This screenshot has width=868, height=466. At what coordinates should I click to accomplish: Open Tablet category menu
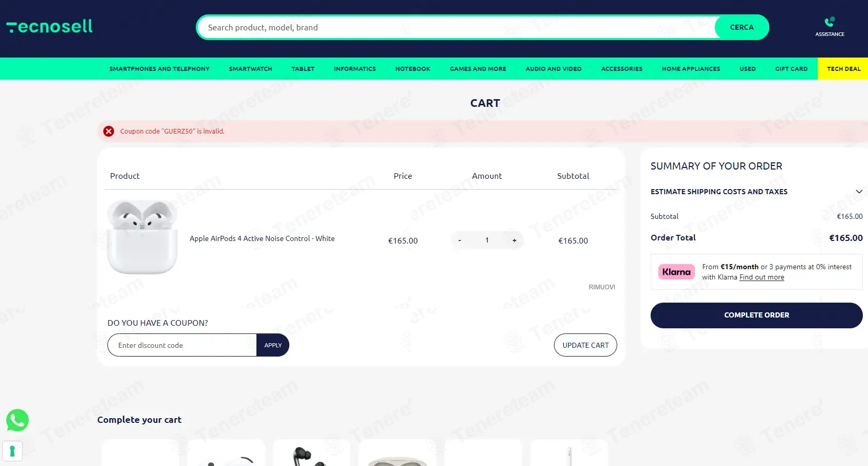tap(303, 69)
